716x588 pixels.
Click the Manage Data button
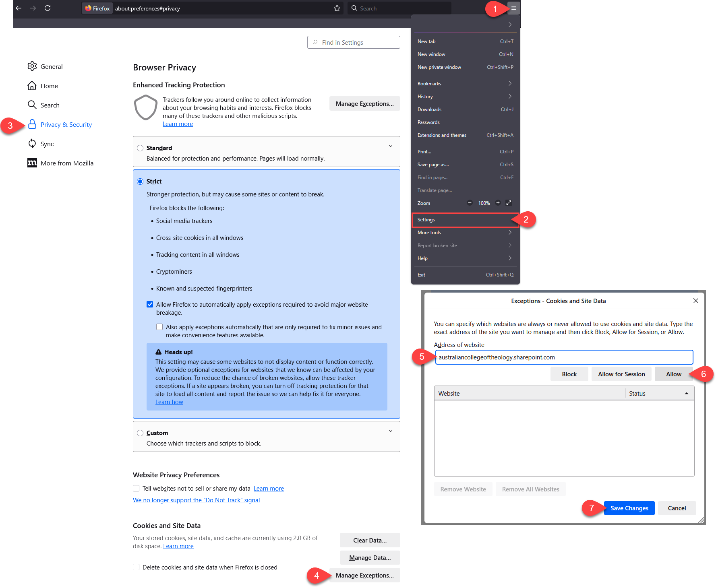(x=370, y=557)
